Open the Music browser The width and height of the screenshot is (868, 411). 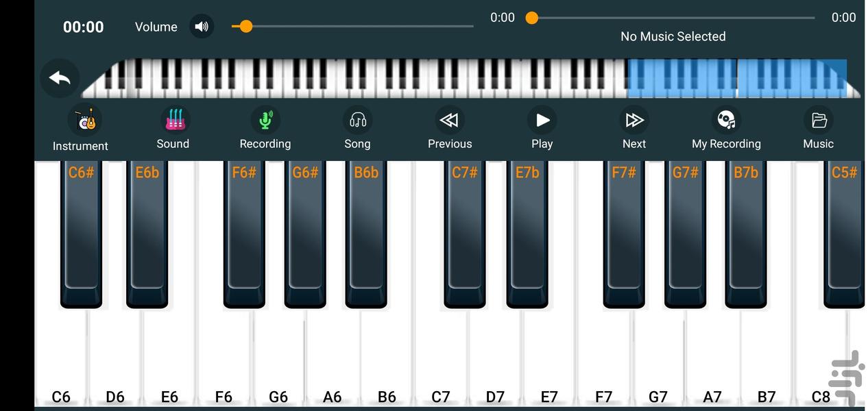(x=818, y=127)
